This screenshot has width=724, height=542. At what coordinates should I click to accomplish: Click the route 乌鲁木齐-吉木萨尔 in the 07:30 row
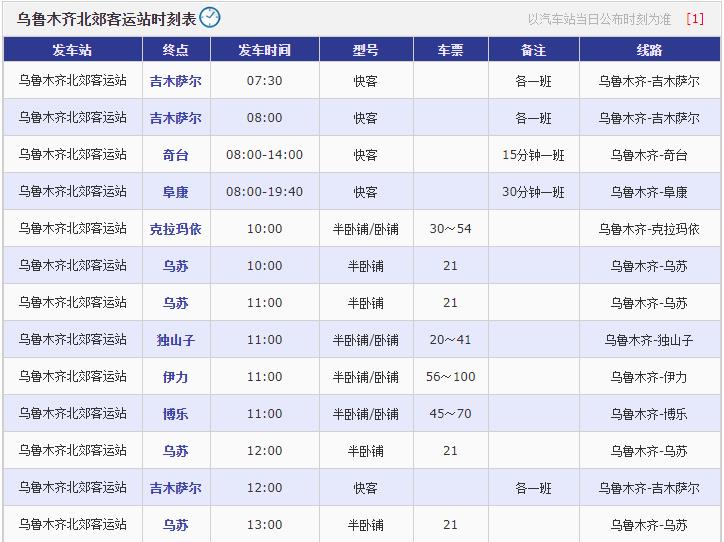pyautogui.click(x=649, y=81)
